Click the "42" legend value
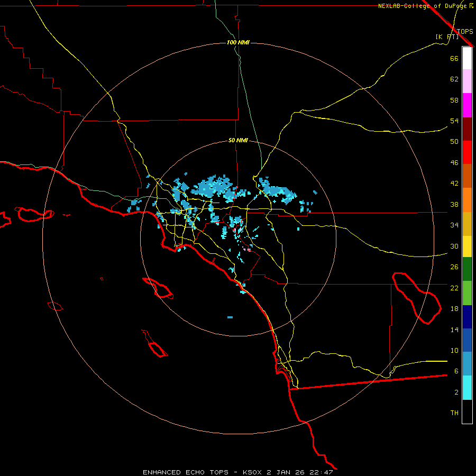This screenshot has height=476, width=476. pos(454,184)
